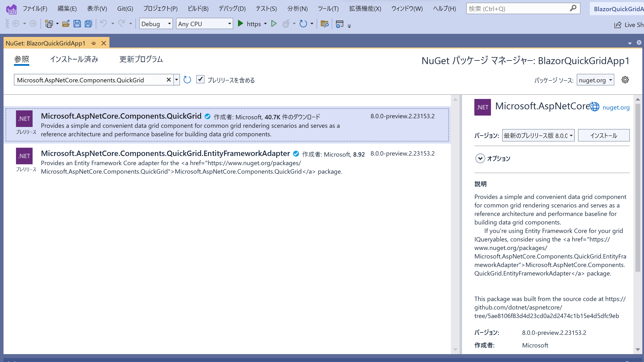644x362 pixels.
Task: Toggle the プレリリースを含める checkbox
Action: point(200,79)
